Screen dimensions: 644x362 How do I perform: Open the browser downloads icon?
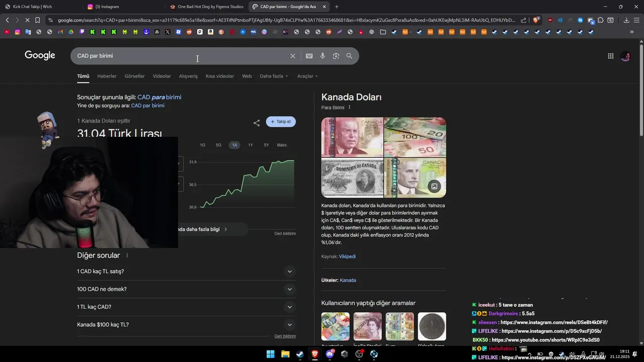pyautogui.click(x=626, y=20)
